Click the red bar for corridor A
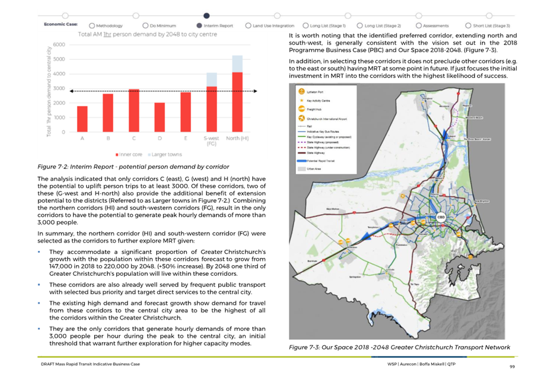 pos(82,119)
